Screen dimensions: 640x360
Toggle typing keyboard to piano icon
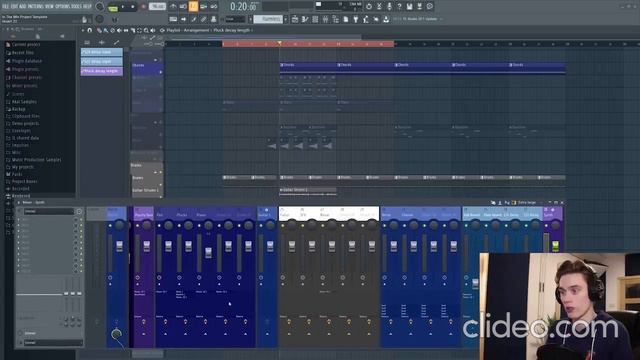point(173,19)
